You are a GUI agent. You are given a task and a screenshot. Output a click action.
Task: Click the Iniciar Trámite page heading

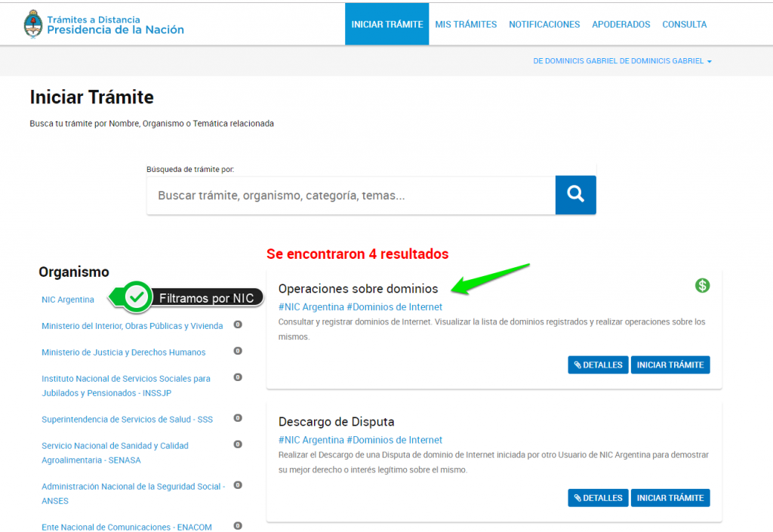pos(91,97)
